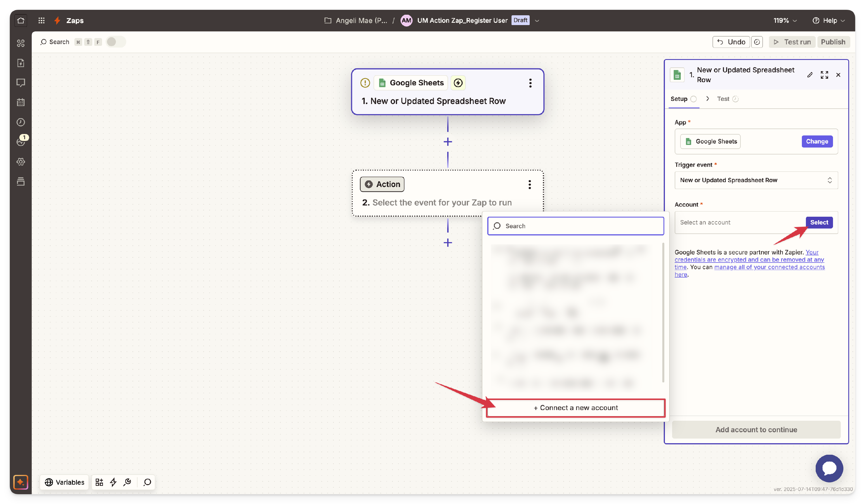This screenshot has height=504, width=865.
Task: Open the sidebar apps icon
Action: click(x=20, y=43)
